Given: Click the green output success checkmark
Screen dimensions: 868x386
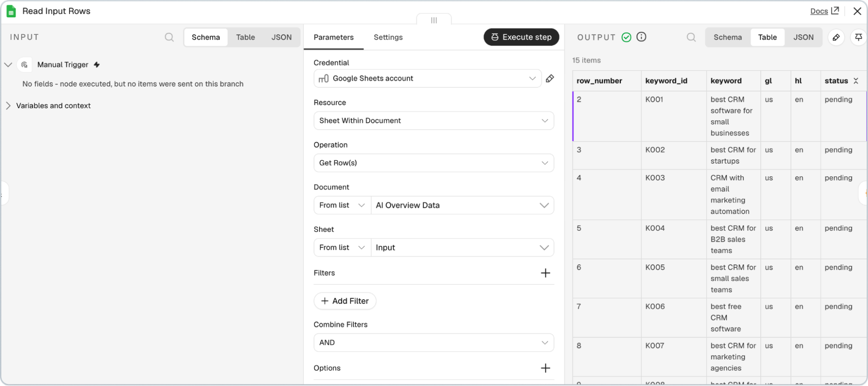Looking at the screenshot, I should 626,37.
